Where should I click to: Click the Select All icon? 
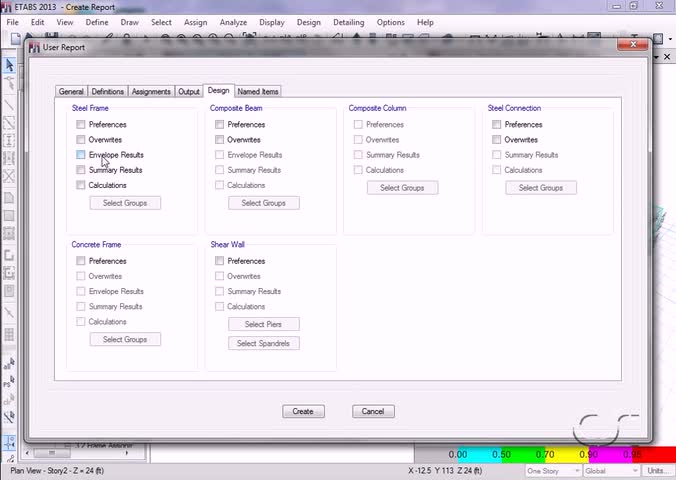point(9,364)
